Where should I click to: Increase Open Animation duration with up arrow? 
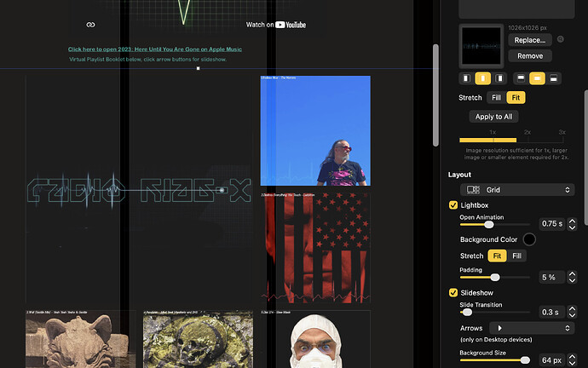pyautogui.click(x=572, y=221)
